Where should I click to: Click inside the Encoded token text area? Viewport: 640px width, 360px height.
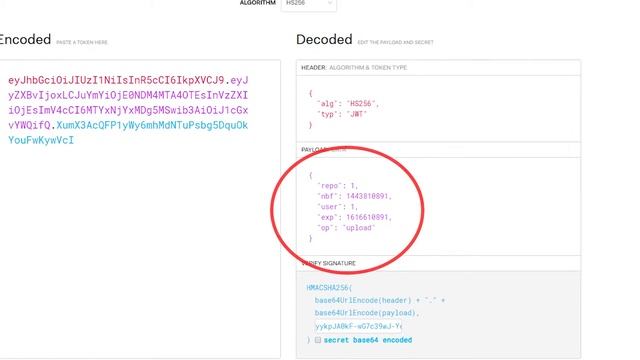[140, 209]
